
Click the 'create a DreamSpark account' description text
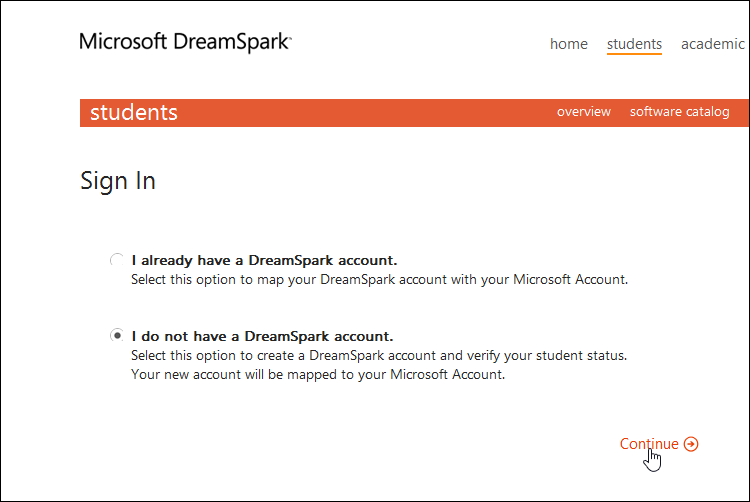pyautogui.click(x=379, y=356)
